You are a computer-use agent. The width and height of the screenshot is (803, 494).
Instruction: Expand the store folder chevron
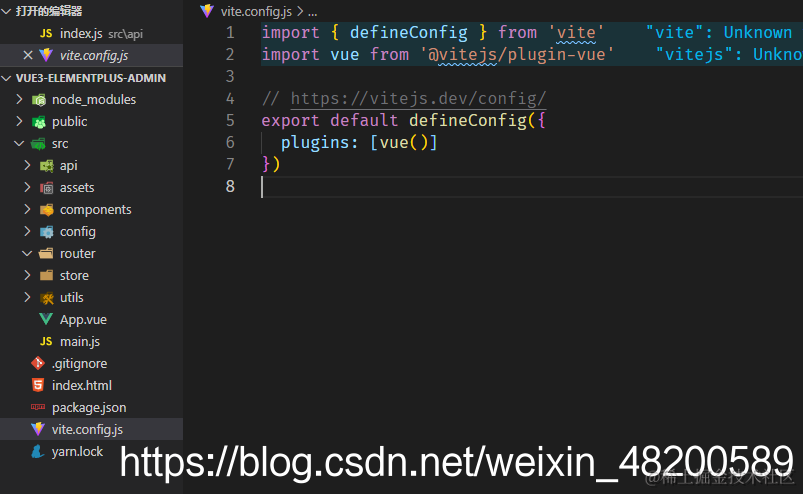28,275
